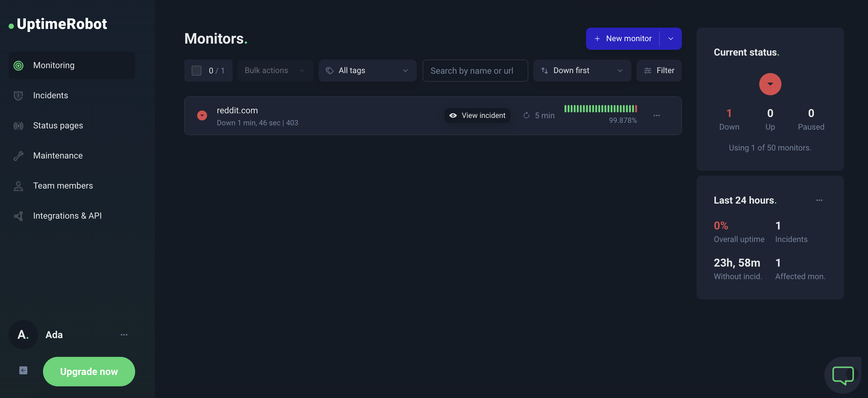Open Last 24 hours more options

point(819,200)
